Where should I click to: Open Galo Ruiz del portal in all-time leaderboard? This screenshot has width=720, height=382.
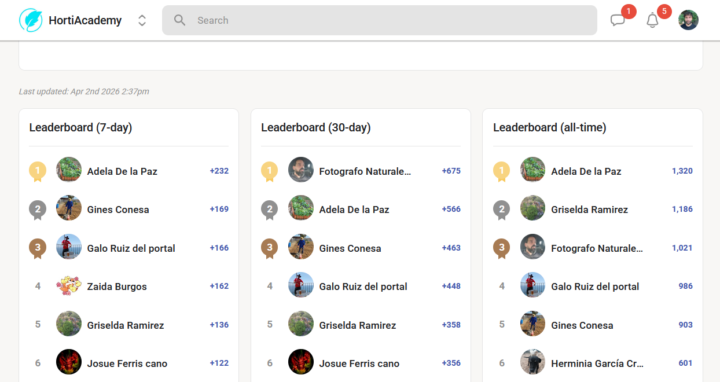click(x=595, y=286)
